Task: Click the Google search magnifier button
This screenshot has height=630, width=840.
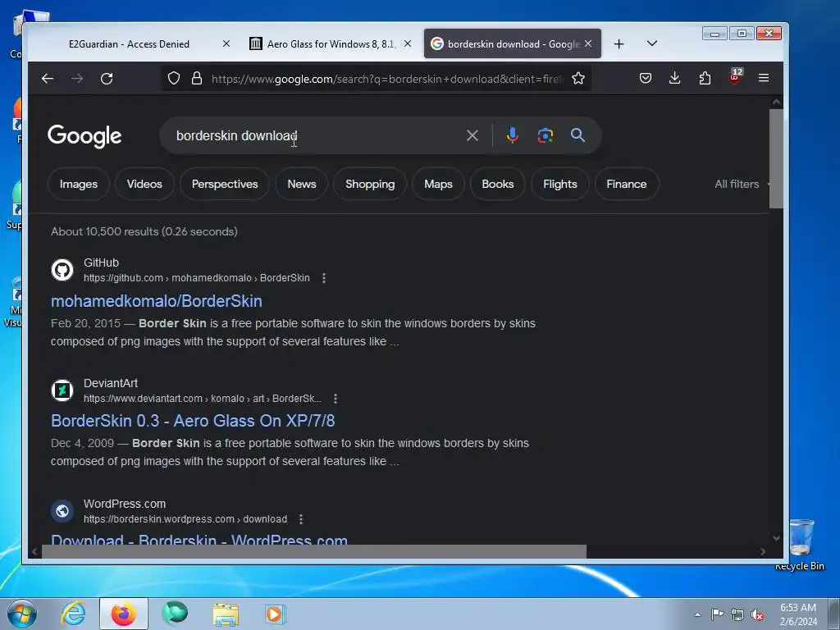Action: coord(577,135)
